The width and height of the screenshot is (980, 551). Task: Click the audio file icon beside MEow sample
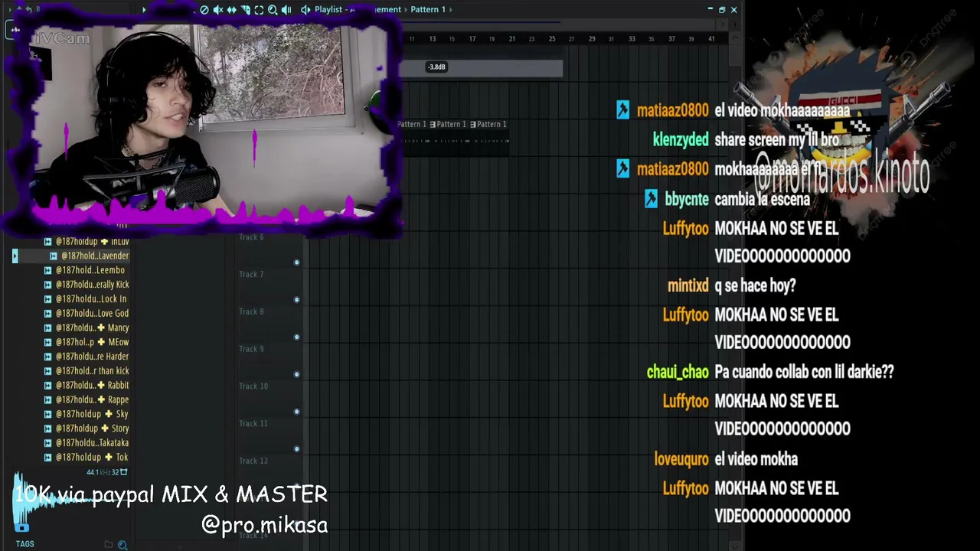47,342
